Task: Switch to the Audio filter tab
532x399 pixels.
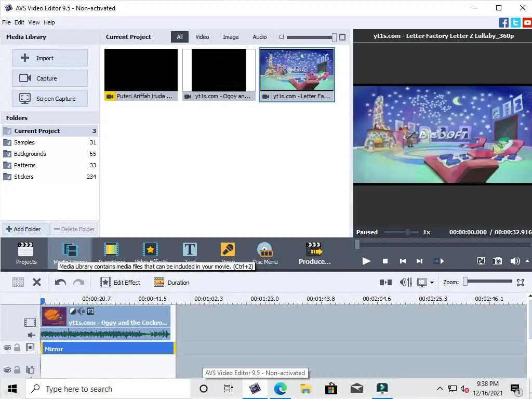Action: [260, 37]
